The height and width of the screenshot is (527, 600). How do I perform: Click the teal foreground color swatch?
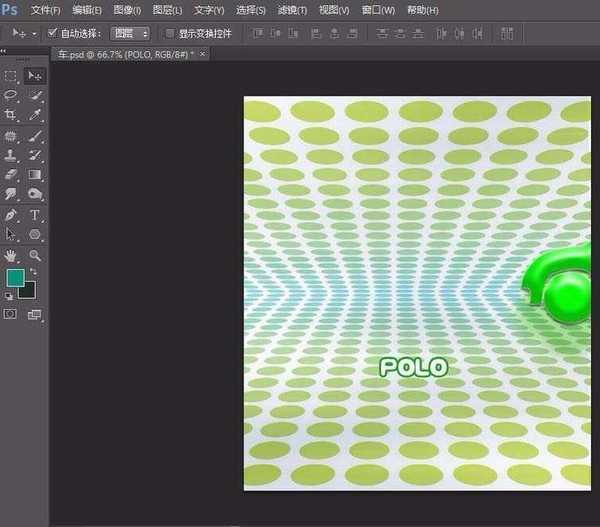point(15,278)
